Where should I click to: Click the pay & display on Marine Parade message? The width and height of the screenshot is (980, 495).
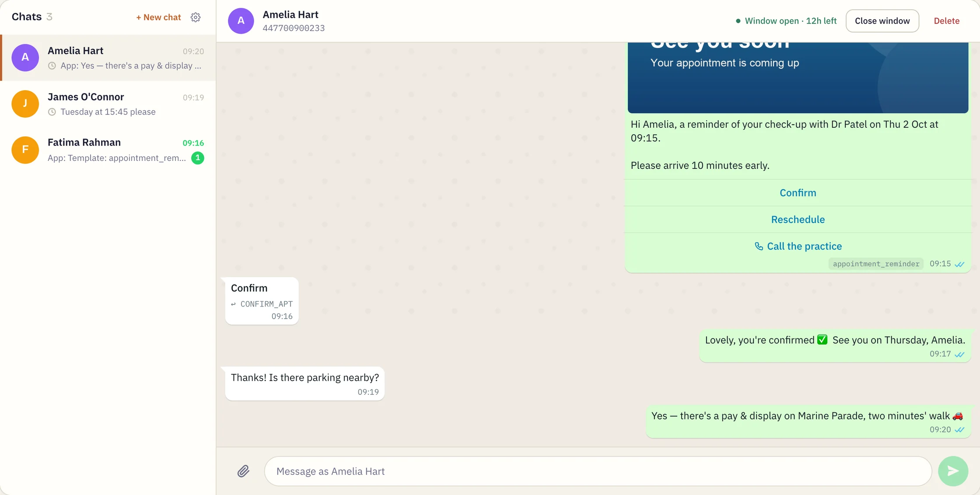[x=808, y=421]
